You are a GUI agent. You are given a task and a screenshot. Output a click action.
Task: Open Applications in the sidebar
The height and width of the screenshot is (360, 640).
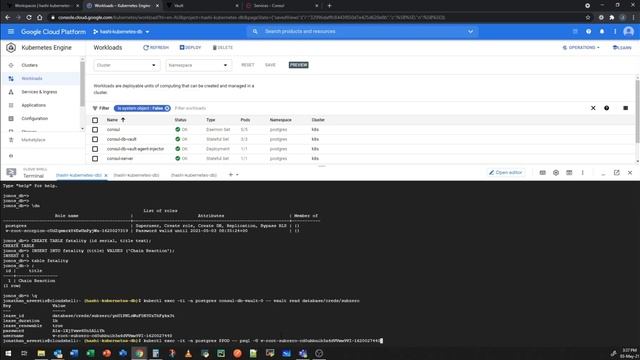(x=33, y=105)
